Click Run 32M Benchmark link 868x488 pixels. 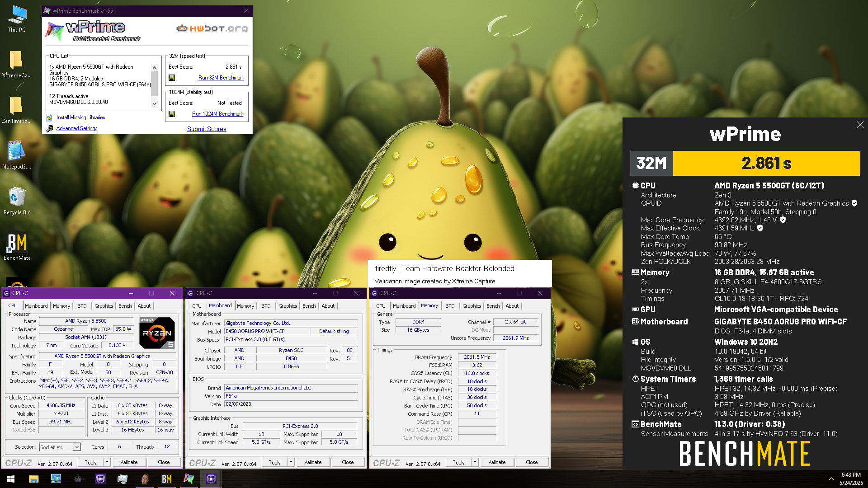(x=221, y=78)
